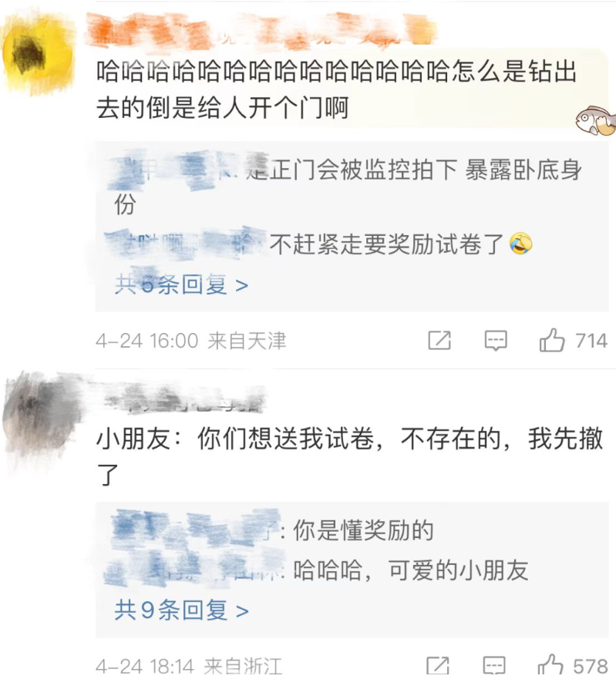The width and height of the screenshot is (616, 679).
Task: Expand the 共9条回复 replies
Action: [181, 610]
